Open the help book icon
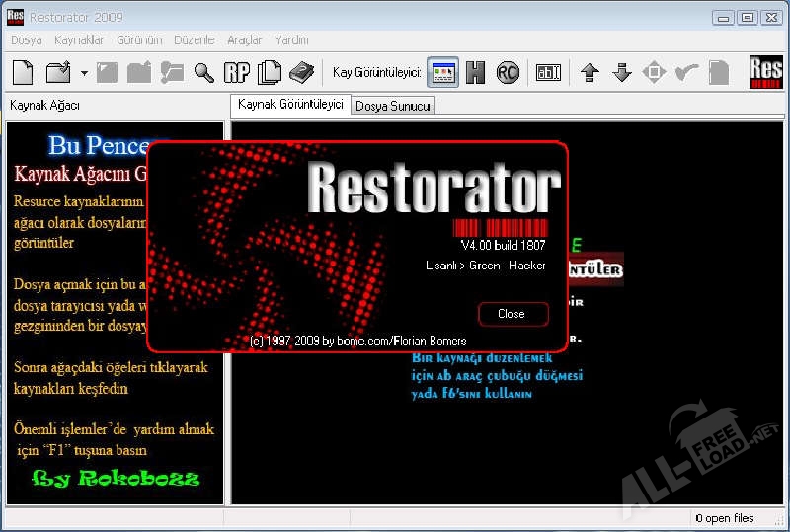 click(x=301, y=72)
